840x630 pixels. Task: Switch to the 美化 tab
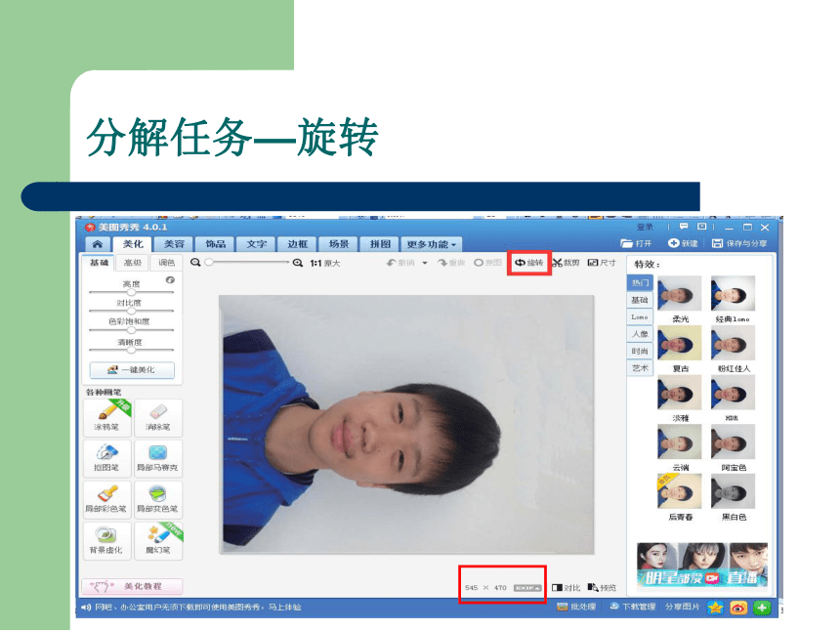point(133,244)
